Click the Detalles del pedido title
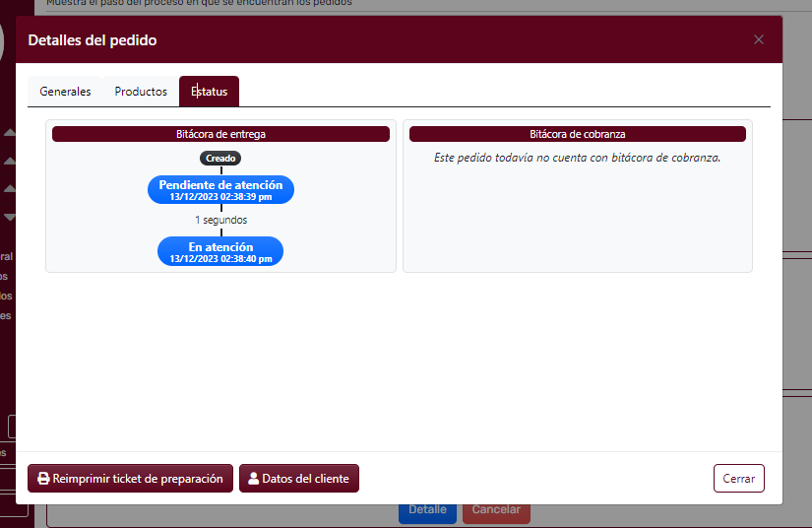The image size is (812, 528). [x=92, y=40]
